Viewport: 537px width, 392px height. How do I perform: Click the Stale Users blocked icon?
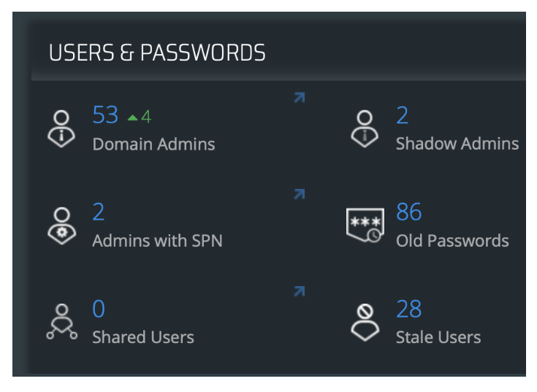365,323
